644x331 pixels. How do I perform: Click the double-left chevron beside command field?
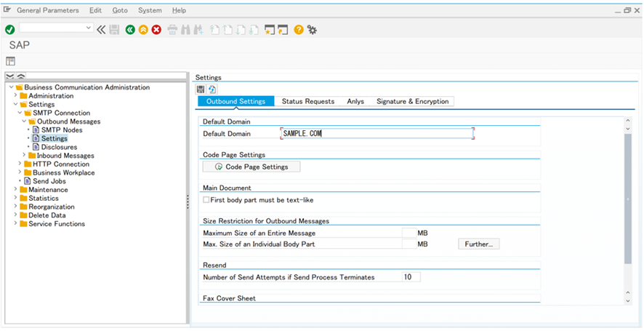coord(101,30)
